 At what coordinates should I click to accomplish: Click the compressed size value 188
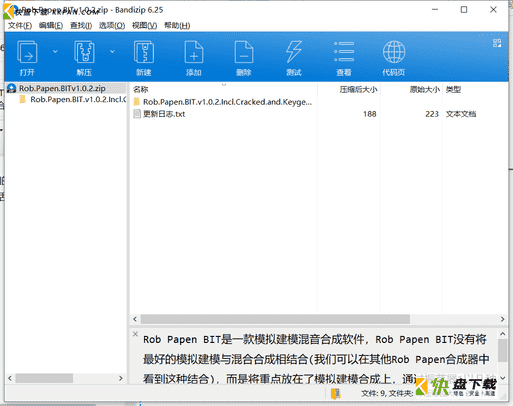click(x=370, y=114)
